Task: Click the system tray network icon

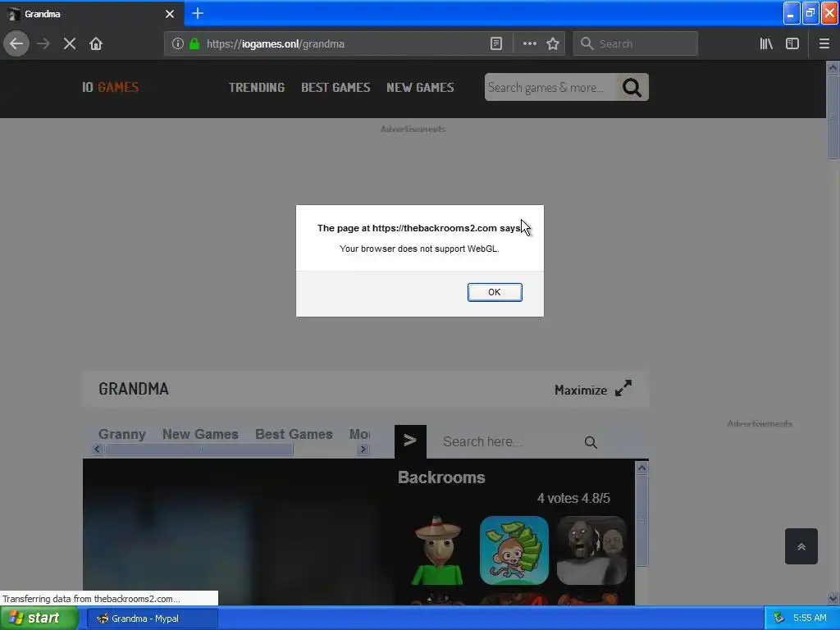Action: (779, 619)
